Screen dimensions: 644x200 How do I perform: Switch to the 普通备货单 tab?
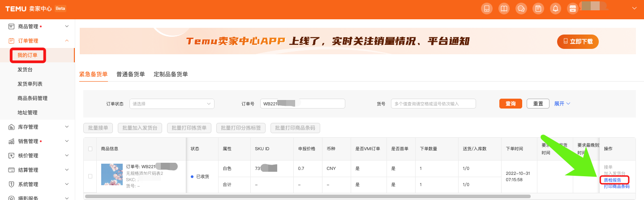pos(130,74)
